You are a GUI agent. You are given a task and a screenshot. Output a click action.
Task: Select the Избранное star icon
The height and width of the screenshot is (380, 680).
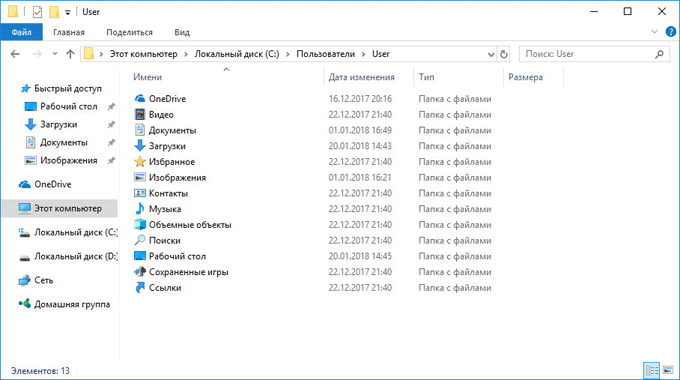[140, 162]
